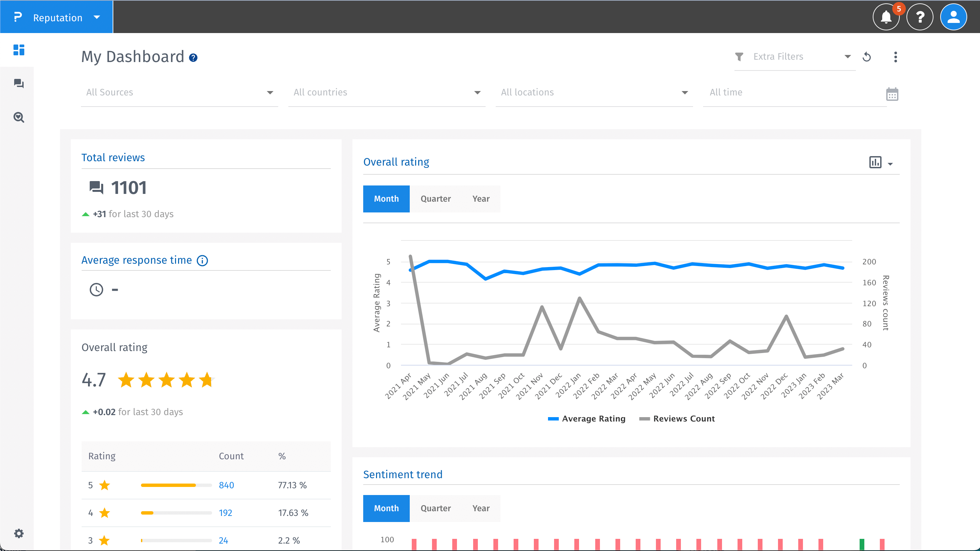Open the three-dot more options menu
Screen dimensions: 980x551
[x=895, y=57]
